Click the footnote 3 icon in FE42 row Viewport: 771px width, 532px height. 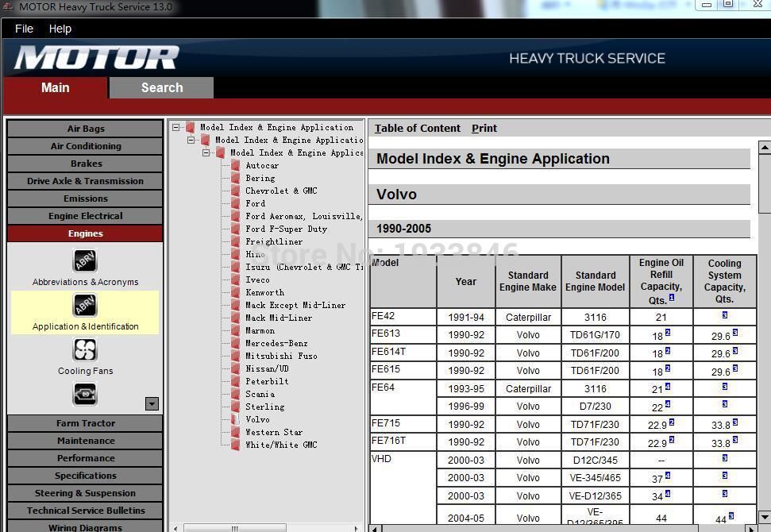[x=724, y=315]
